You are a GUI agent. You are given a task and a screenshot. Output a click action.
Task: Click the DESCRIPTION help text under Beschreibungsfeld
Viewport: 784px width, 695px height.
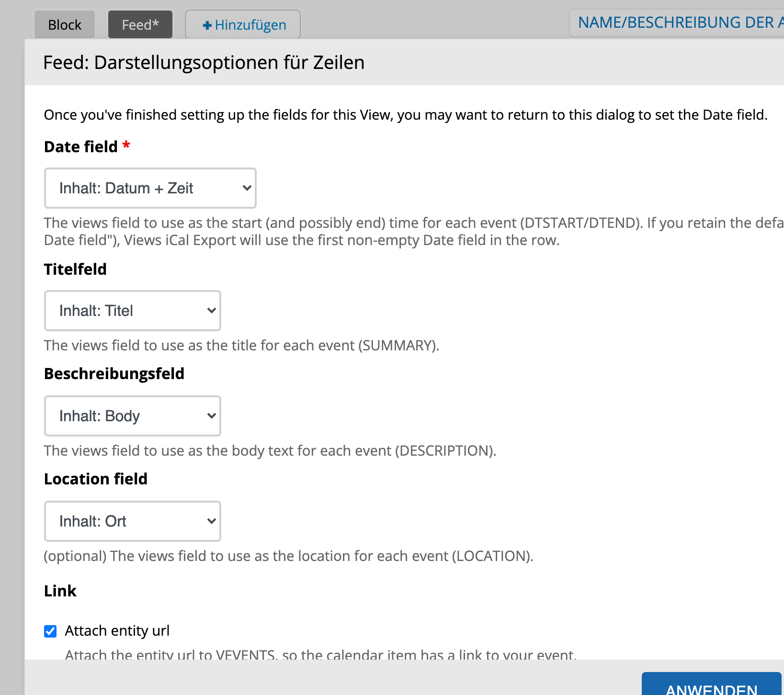270,450
